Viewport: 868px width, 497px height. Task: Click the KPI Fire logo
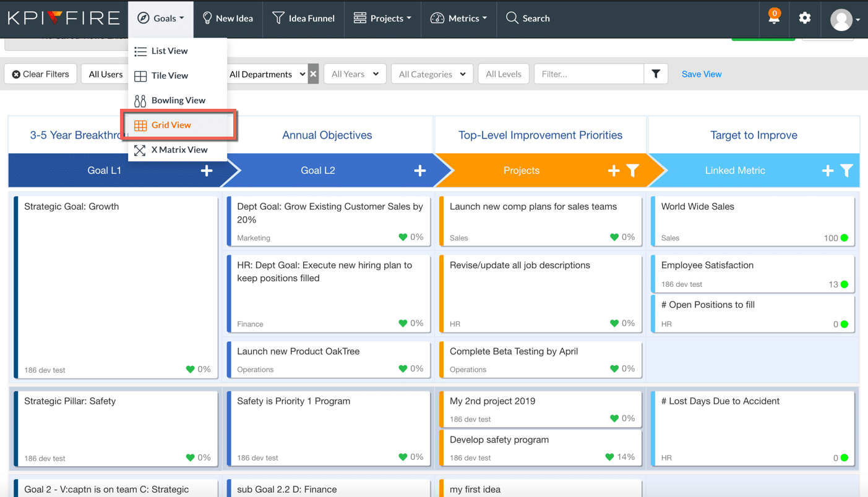click(x=64, y=18)
